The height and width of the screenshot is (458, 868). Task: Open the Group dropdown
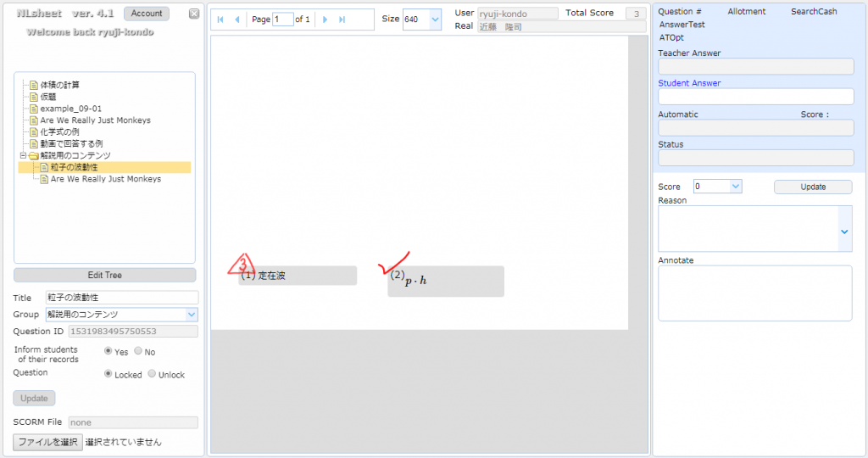point(191,315)
